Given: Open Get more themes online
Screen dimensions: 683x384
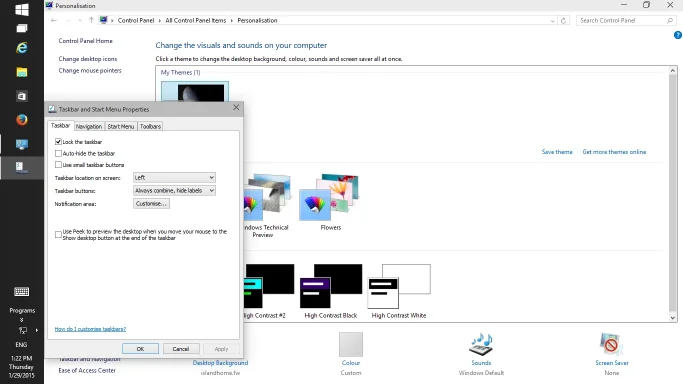Looking at the screenshot, I should click(x=614, y=152).
